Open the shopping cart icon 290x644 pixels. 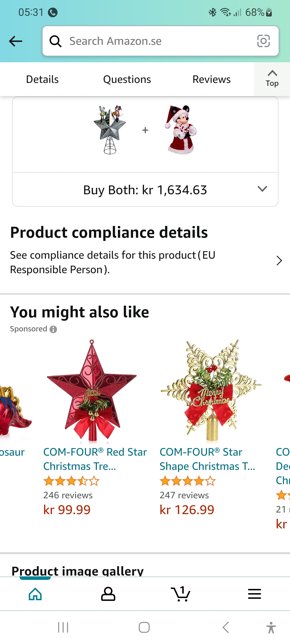[x=180, y=594]
